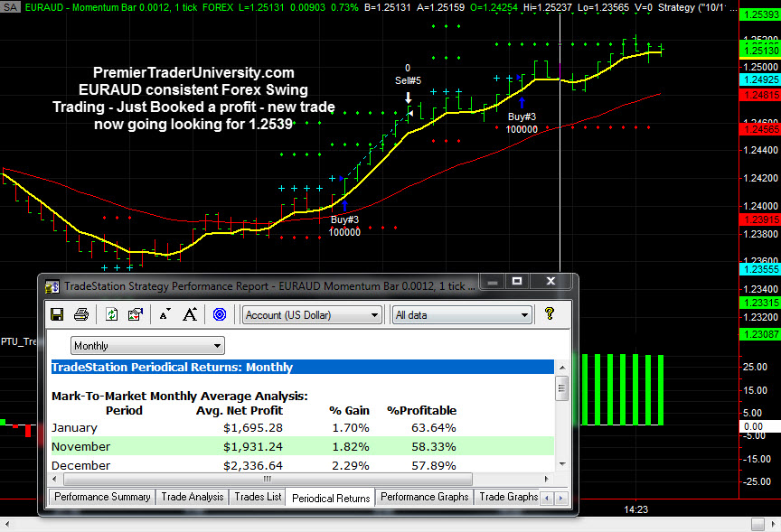
Task: Switch to the Trade Analysis tab
Action: [193, 497]
